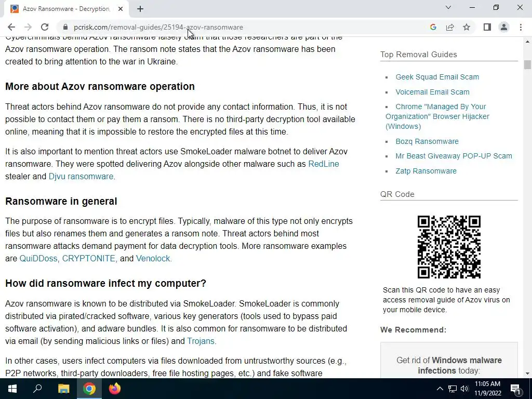Viewport: 532px width, 399px height.
Task: Bookmark this page with star
Action: coord(467,27)
